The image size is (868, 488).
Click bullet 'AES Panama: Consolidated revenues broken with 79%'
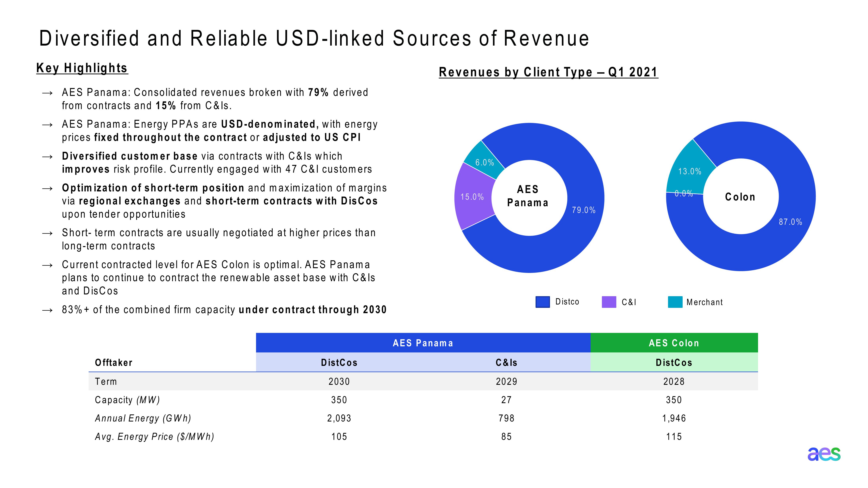215,99
